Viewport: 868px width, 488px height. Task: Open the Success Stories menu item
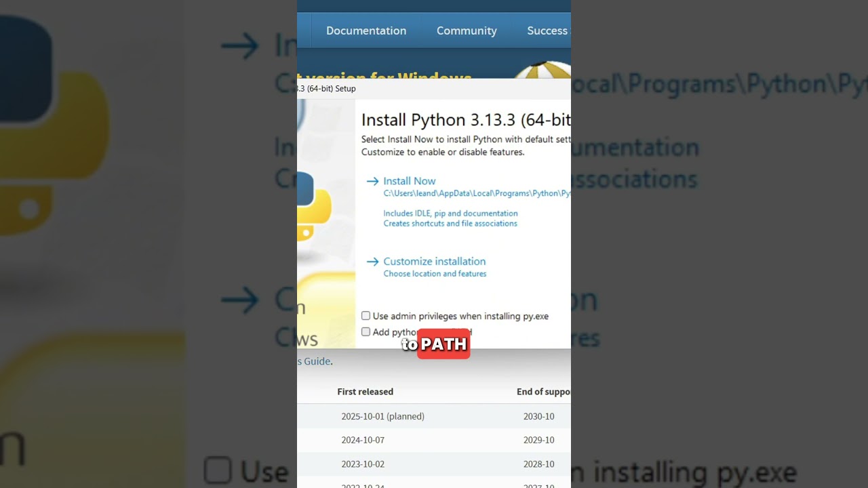click(548, 30)
